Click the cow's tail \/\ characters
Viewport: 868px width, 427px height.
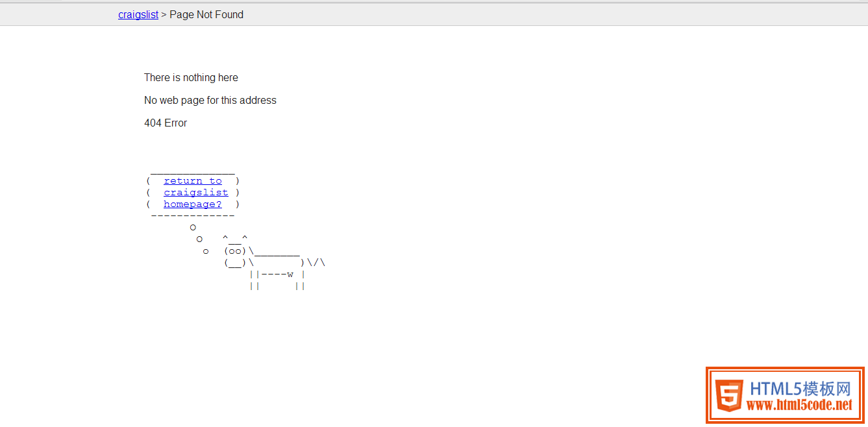pos(316,263)
